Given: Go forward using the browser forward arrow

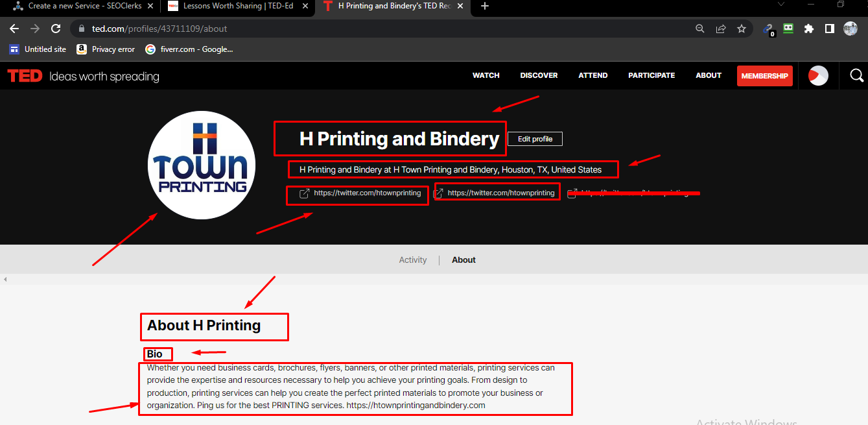Looking at the screenshot, I should click(x=35, y=29).
